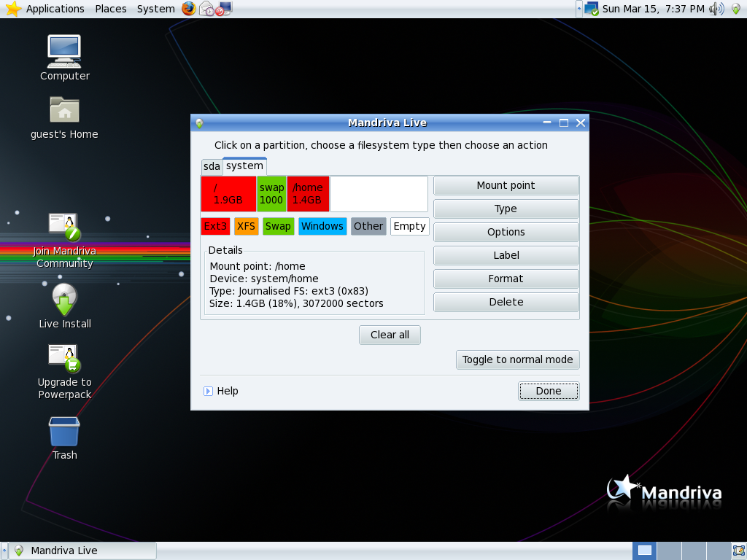Screen dimensions: 747x560
Task: Open the System menu
Action: [x=156, y=9]
